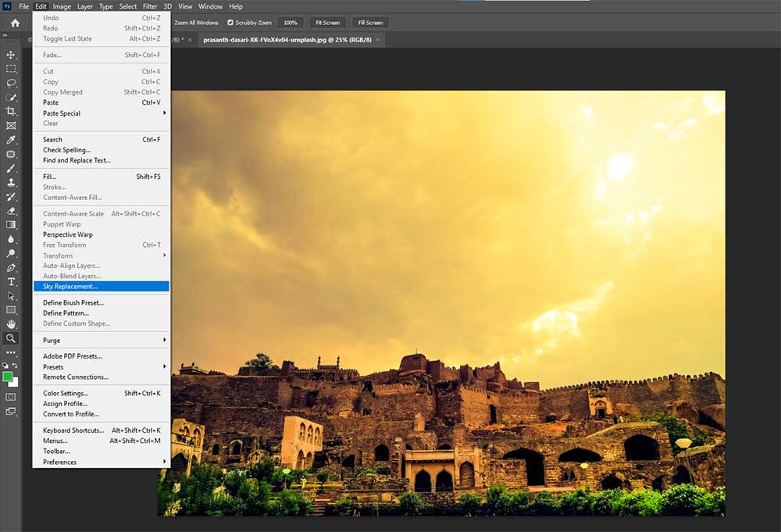This screenshot has width=781, height=532.
Task: Select the Crop tool
Action: click(x=11, y=109)
